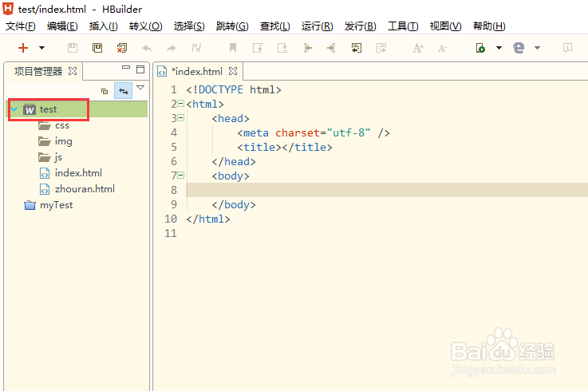Open the 帮助(H) menu

[489, 26]
